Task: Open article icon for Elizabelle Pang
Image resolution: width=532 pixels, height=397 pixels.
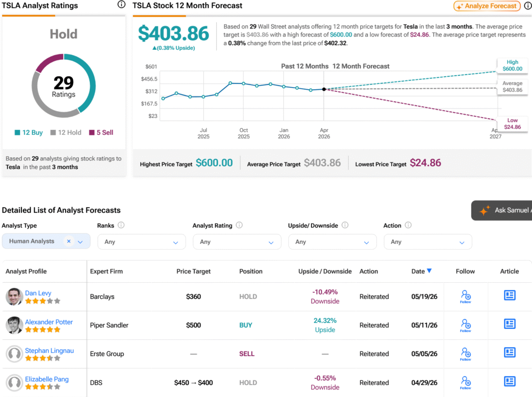Action: [509, 381]
